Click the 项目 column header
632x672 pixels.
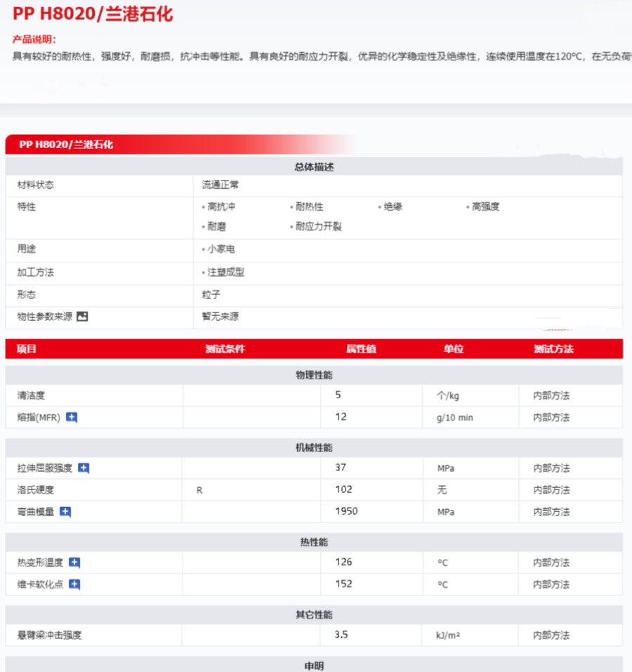coord(26,349)
